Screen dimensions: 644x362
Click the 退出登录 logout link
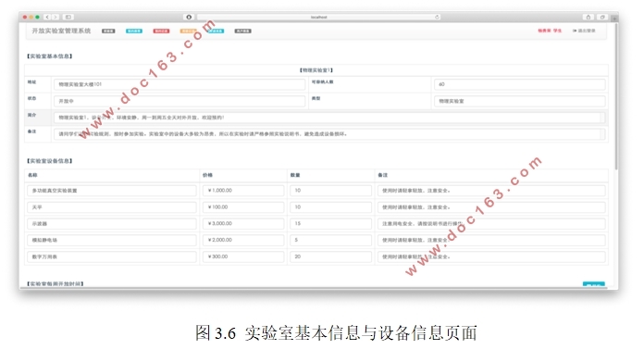[x=584, y=31]
